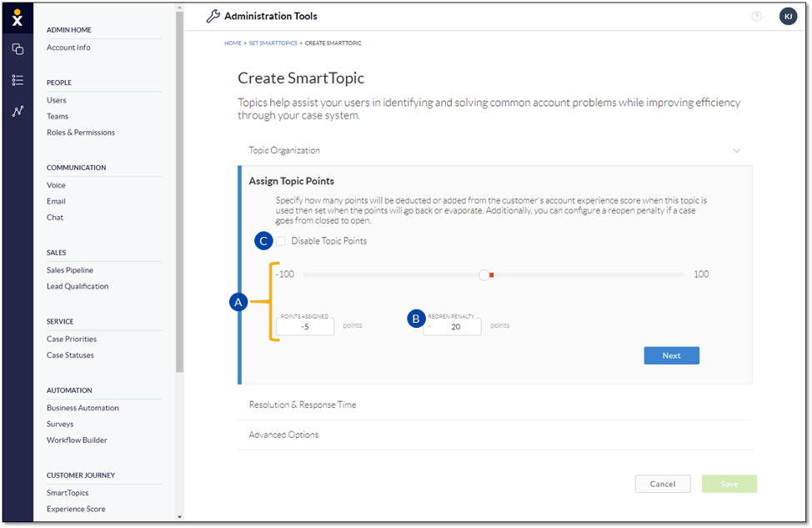The width and height of the screenshot is (812, 528).
Task: Expand the Resolution & Response Time section
Action: [x=303, y=405]
